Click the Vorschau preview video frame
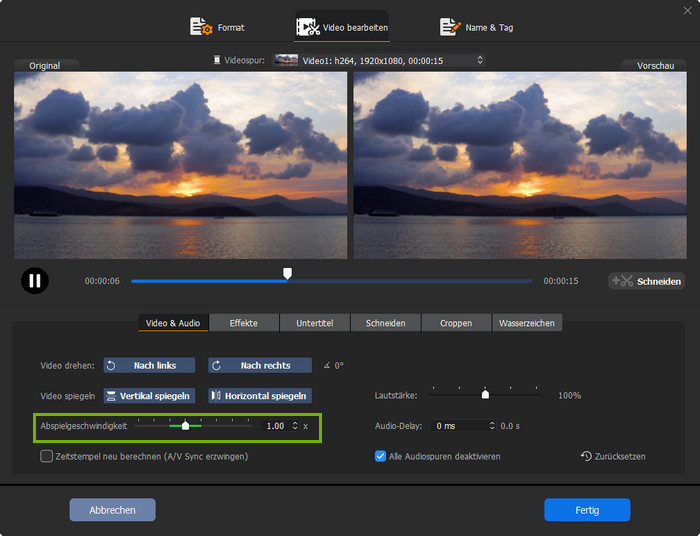 520,165
